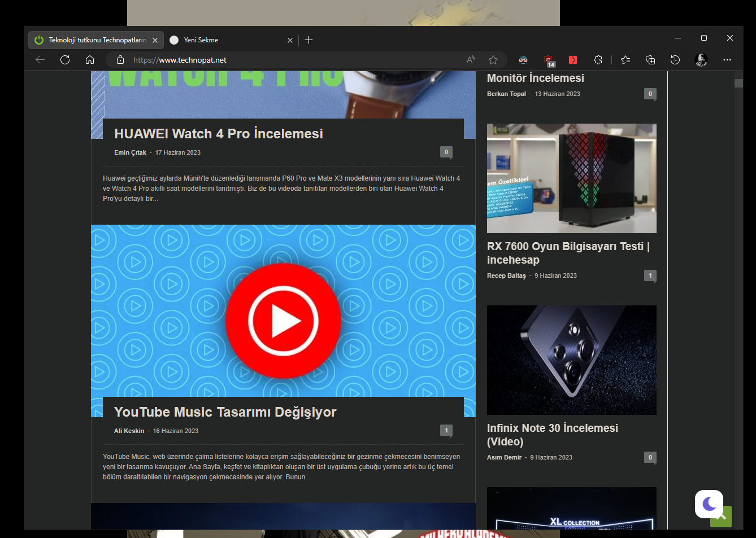Image resolution: width=756 pixels, height=538 pixels.
Task: Open the Extensions puzzle menu
Action: pos(598,60)
